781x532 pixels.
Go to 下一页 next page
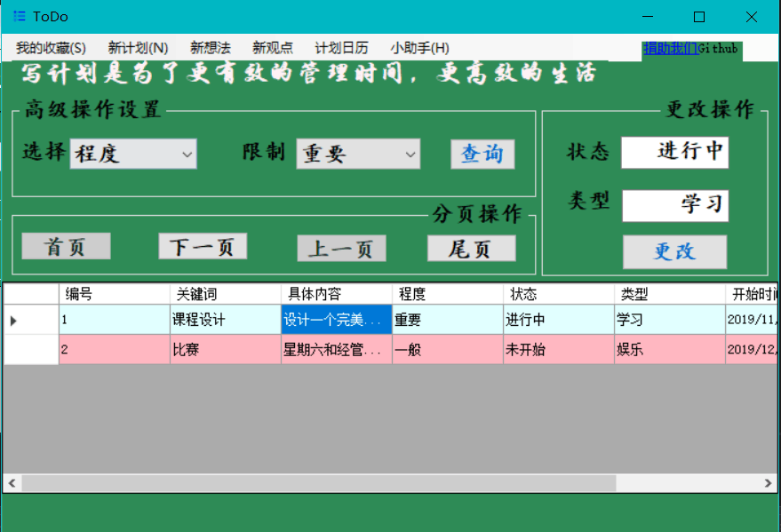click(x=203, y=246)
